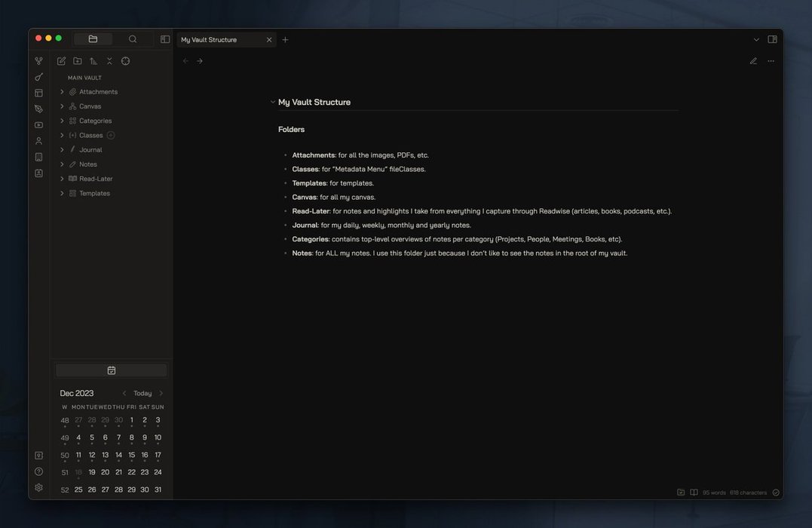Change the file explorer sort order
Viewport: 812px width, 528px height.
click(x=93, y=61)
